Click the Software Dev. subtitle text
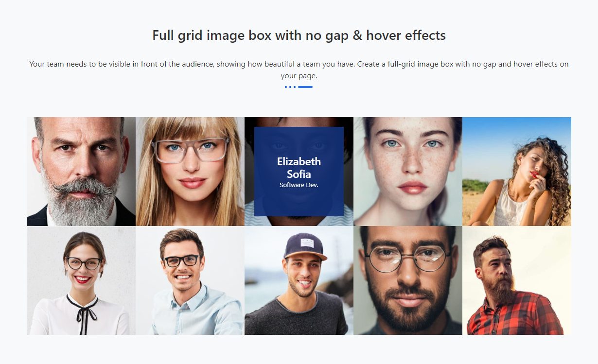The height and width of the screenshot is (364, 598). coord(299,185)
